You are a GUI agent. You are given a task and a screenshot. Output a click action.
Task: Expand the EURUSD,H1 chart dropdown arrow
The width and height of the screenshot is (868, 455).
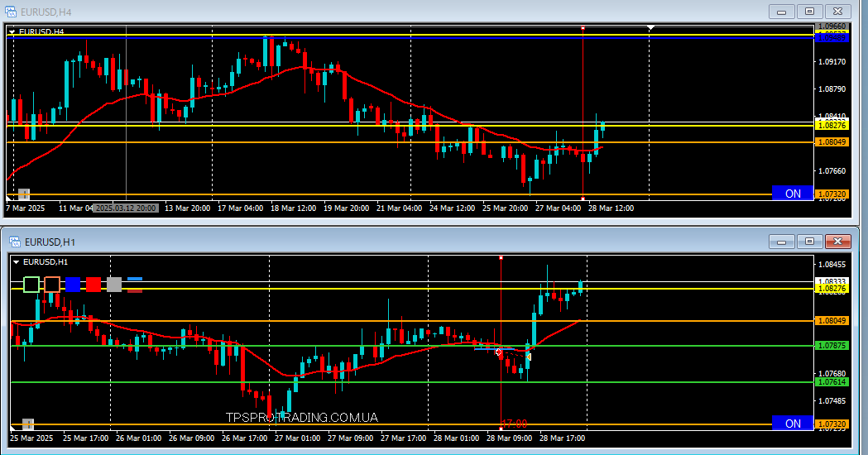[x=16, y=262]
